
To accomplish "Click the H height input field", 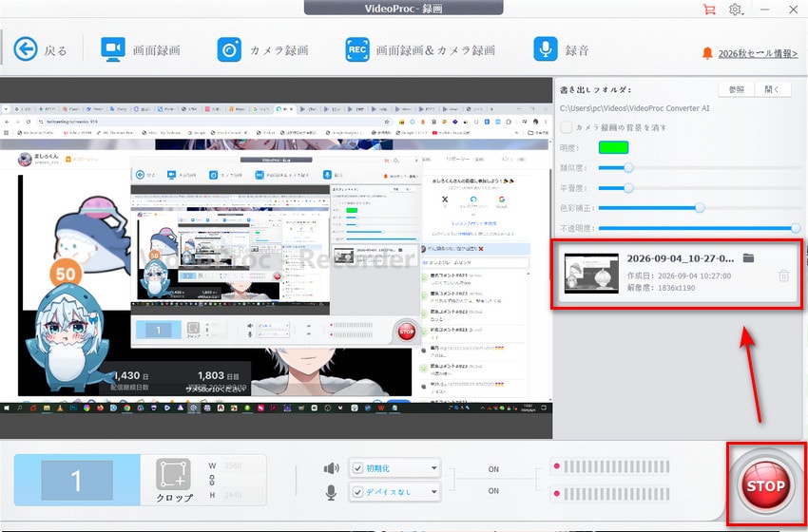I will coord(243,495).
